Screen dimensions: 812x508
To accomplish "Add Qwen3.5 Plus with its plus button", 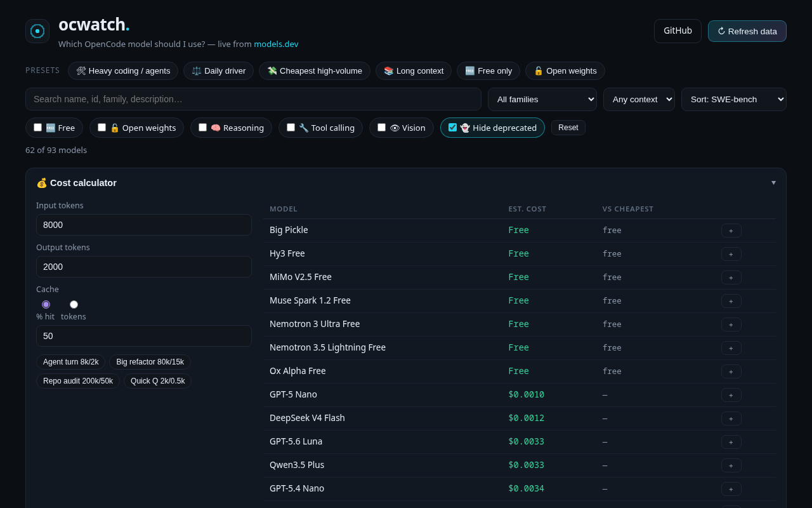I will [x=731, y=465].
